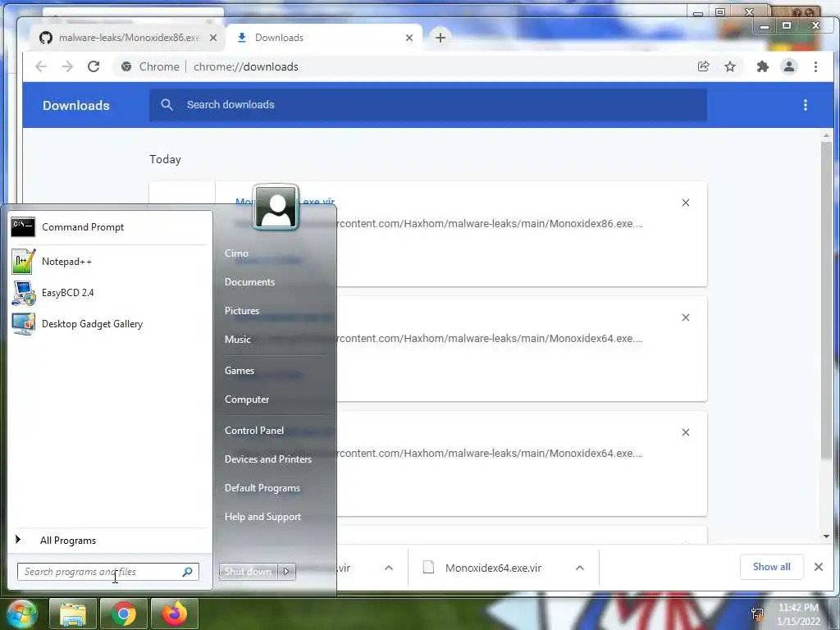Close the malware-leaks tab
Image resolution: width=840 pixels, height=630 pixels.
[x=213, y=38]
